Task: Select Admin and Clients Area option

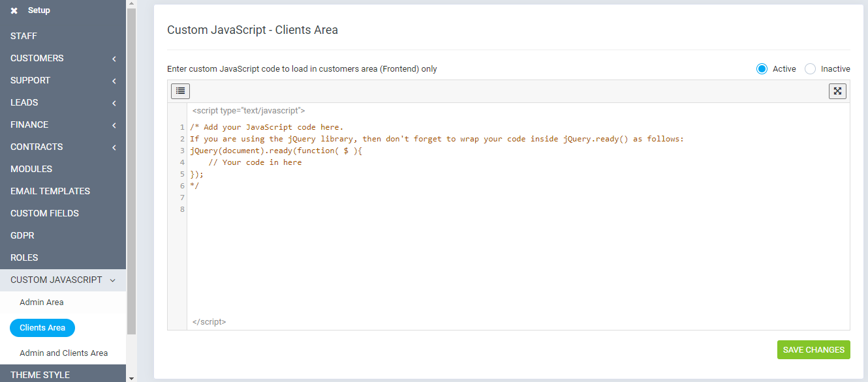Action: (63, 353)
